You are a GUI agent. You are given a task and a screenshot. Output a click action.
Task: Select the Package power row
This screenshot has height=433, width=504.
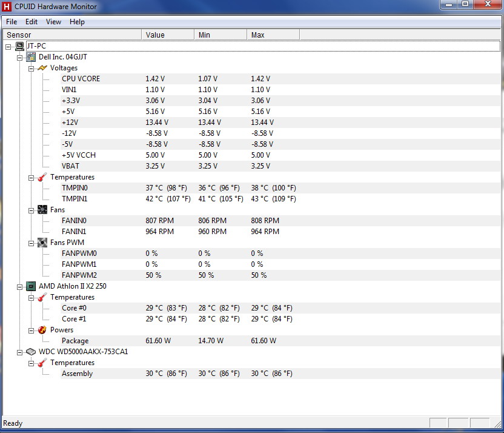75,341
